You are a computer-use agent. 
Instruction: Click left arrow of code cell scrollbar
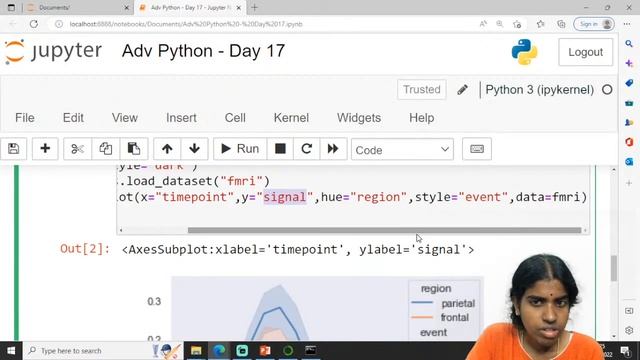pyautogui.click(x=121, y=230)
